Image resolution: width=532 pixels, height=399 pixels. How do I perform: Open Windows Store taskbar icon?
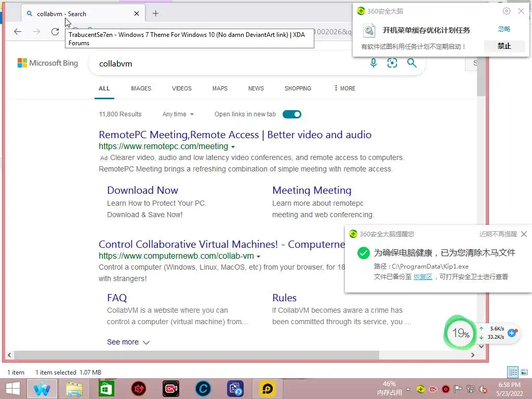pyautogui.click(x=106, y=389)
